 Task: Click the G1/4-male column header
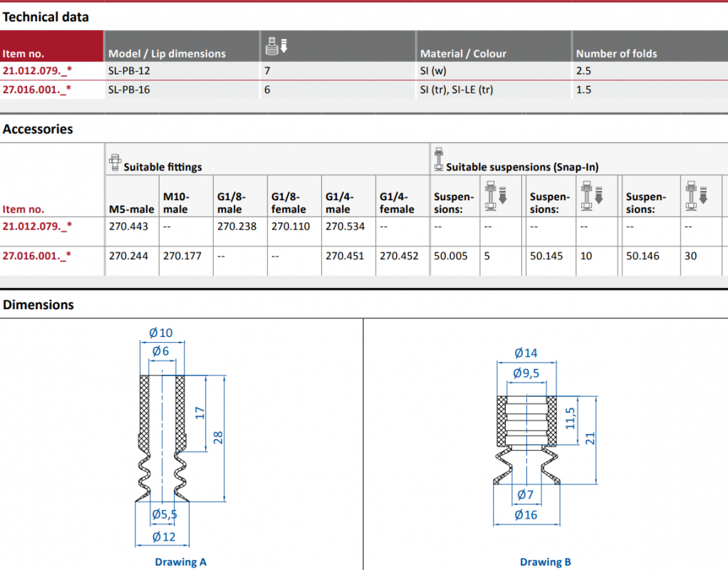(339, 203)
